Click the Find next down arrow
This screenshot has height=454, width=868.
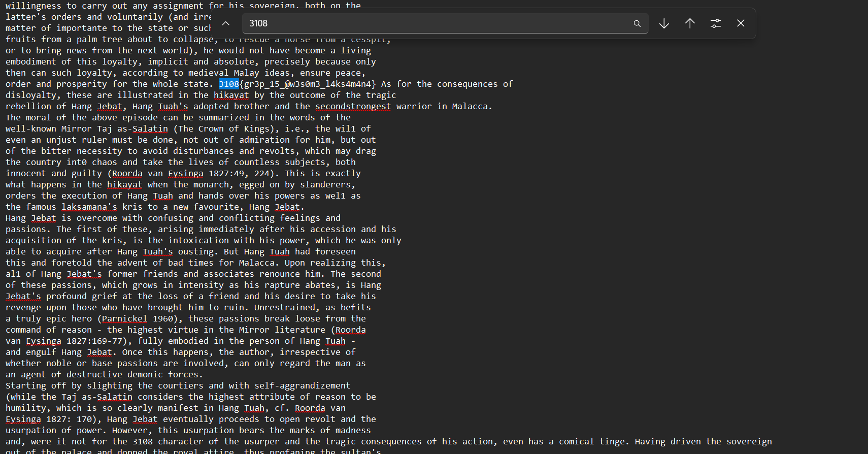664,23
